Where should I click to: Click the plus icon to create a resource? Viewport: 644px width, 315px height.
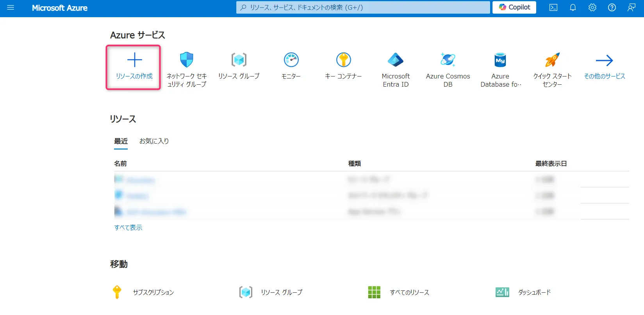(x=134, y=60)
